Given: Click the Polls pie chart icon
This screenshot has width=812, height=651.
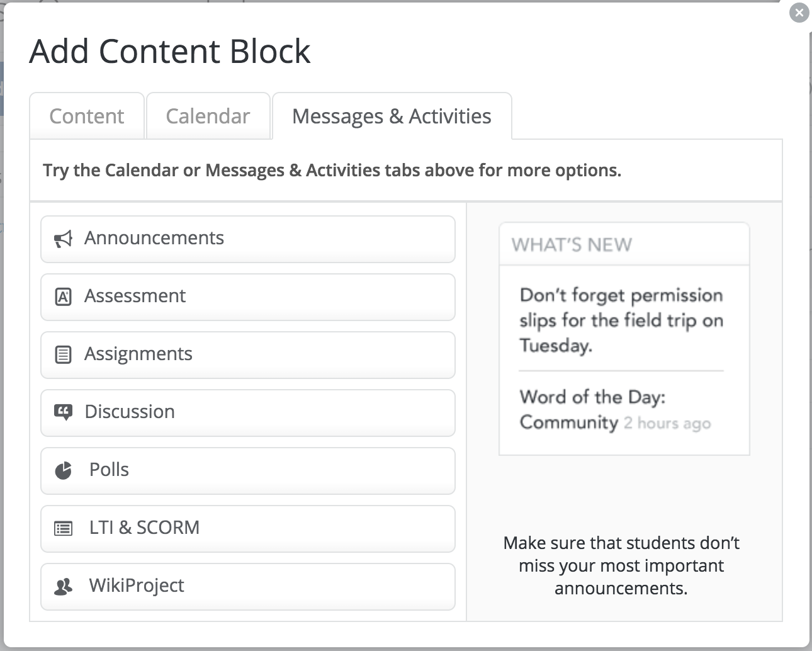Looking at the screenshot, I should click(63, 470).
